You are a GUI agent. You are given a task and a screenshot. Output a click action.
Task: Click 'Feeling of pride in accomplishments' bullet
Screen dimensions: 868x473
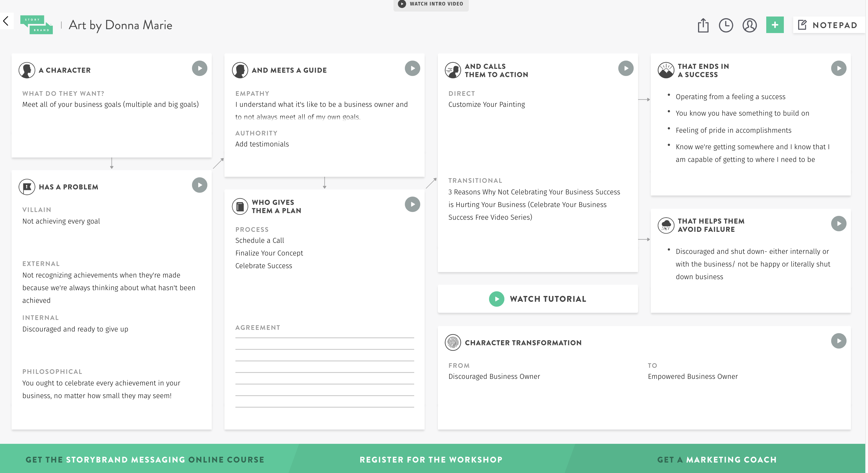point(733,130)
